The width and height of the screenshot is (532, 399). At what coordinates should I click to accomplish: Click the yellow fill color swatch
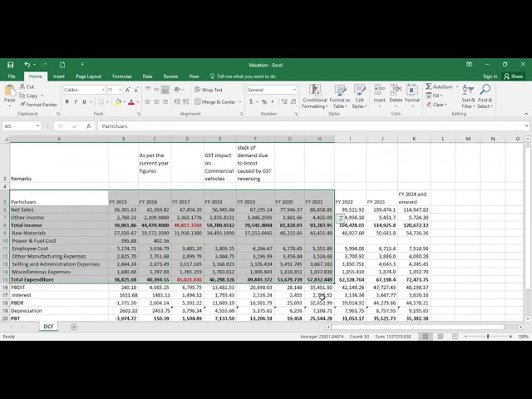118,101
